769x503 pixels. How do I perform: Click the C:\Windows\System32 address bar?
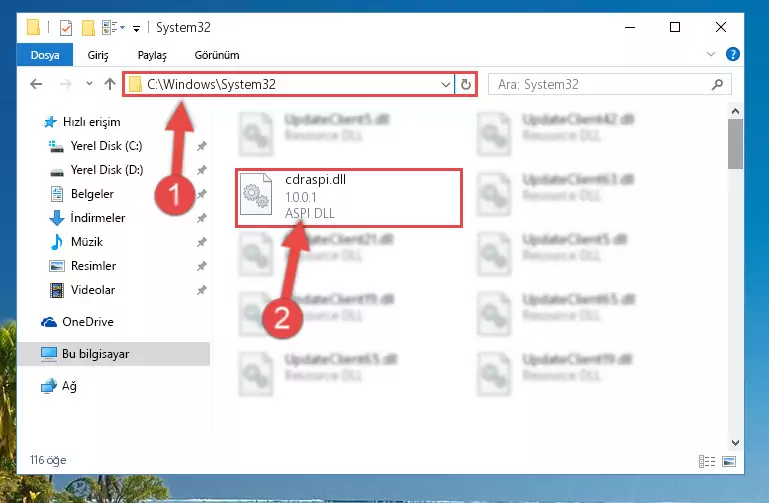click(289, 84)
